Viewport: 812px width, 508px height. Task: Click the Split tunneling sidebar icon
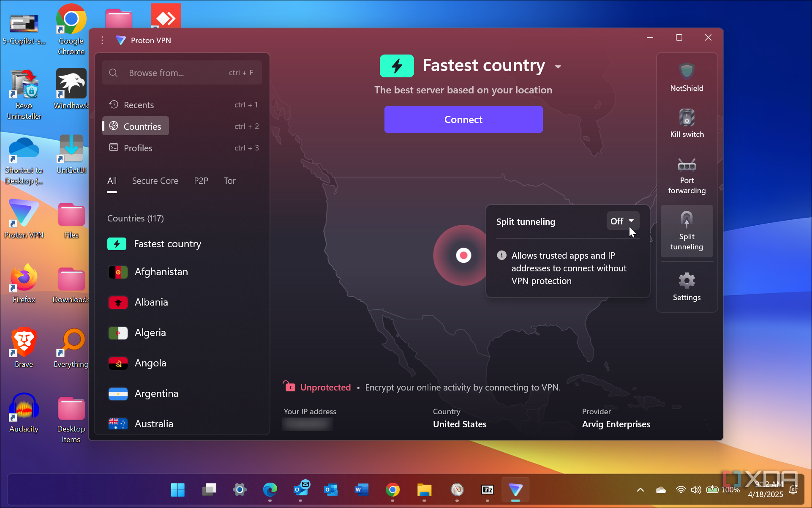(687, 231)
